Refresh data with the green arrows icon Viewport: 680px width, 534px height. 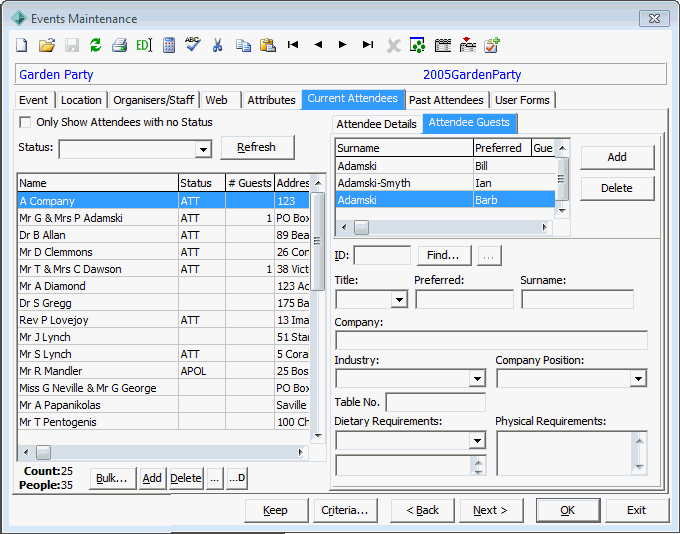tap(95, 45)
